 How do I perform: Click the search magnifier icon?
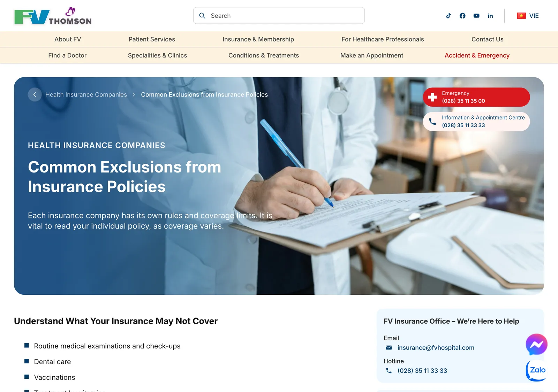click(x=202, y=16)
